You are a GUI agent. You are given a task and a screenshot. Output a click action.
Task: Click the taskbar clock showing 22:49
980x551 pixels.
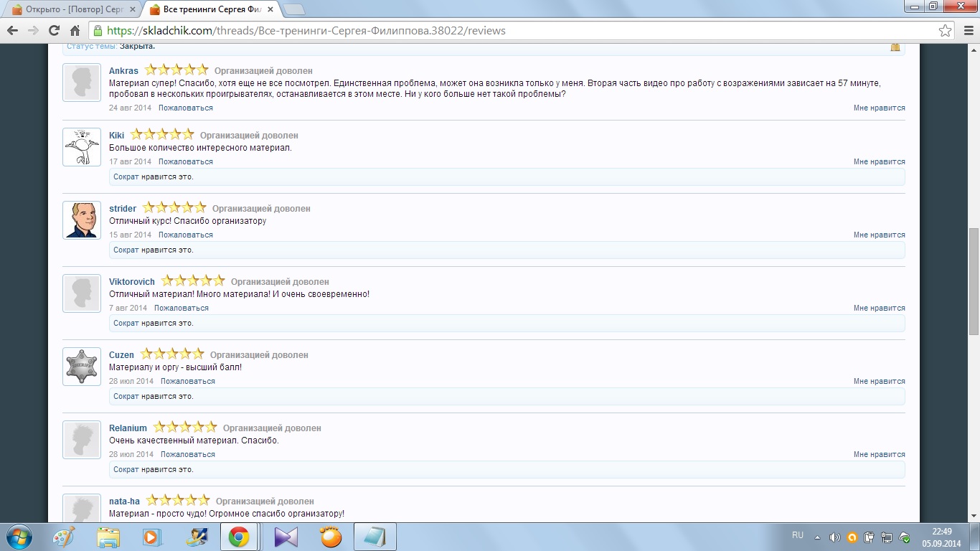[x=942, y=537]
